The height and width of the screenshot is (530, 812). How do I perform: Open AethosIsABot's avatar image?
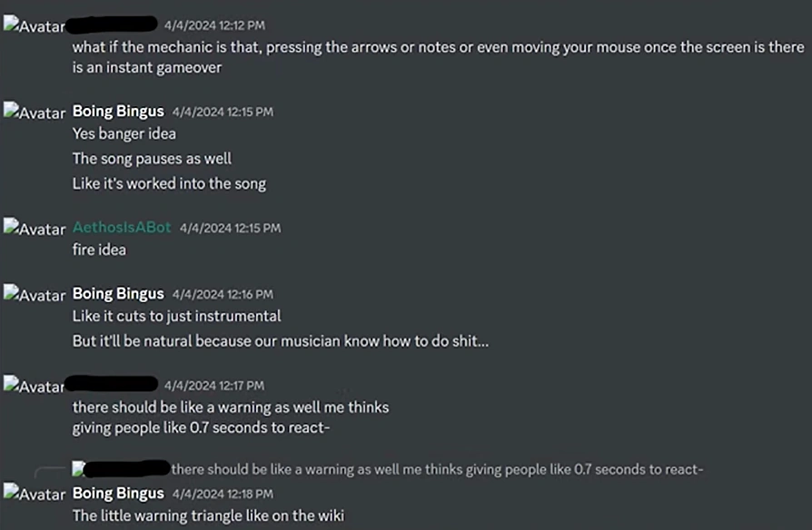click(x=34, y=228)
